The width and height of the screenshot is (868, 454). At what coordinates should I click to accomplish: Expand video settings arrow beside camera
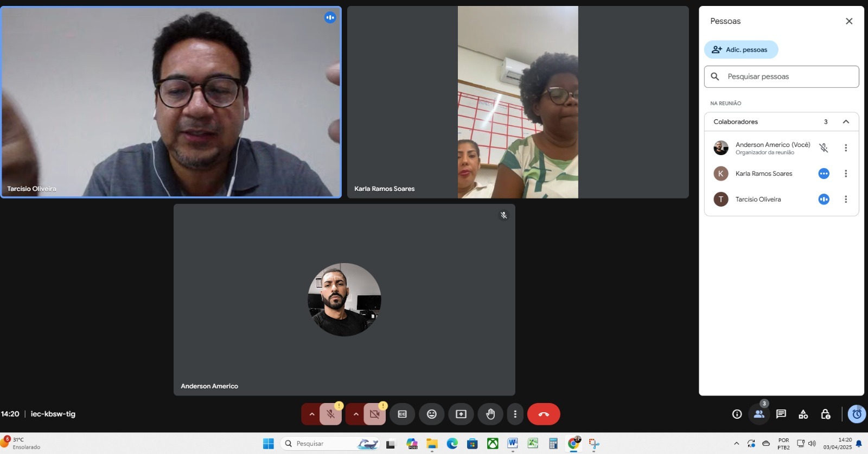[x=356, y=414]
